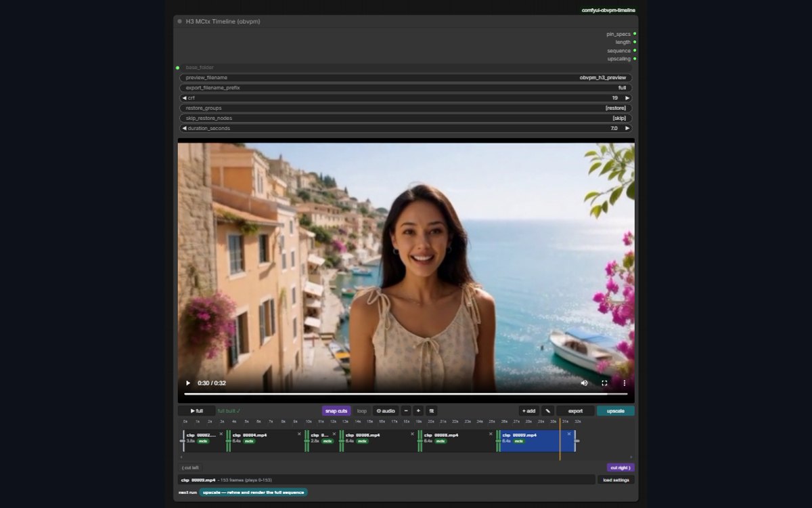812x508 pixels.
Task: Click the restore_groups restore field
Action: point(406,108)
